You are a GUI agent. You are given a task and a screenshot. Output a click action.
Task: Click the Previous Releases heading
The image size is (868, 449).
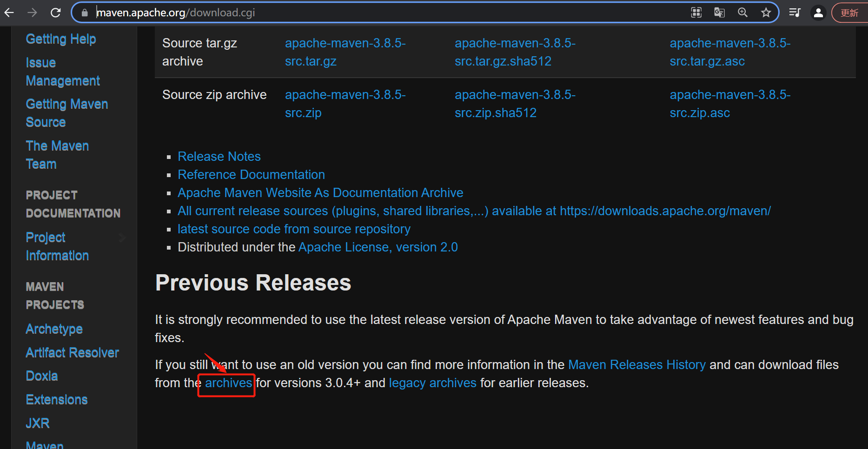tap(253, 283)
